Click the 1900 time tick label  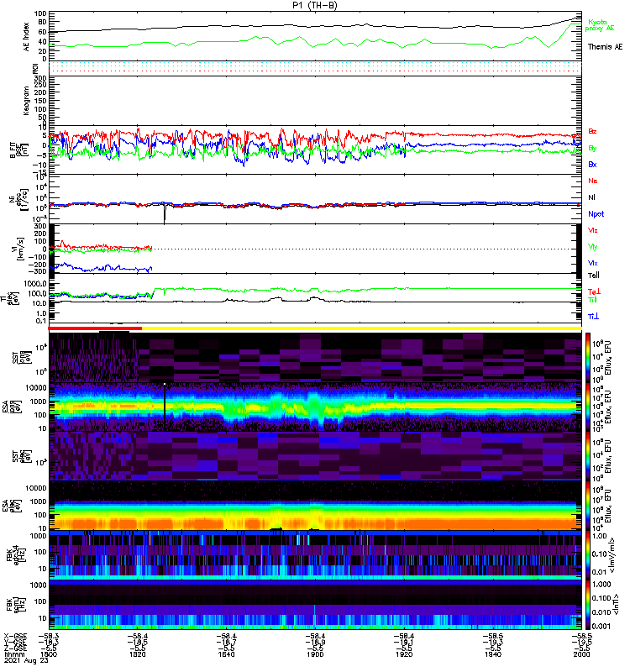[315, 654]
